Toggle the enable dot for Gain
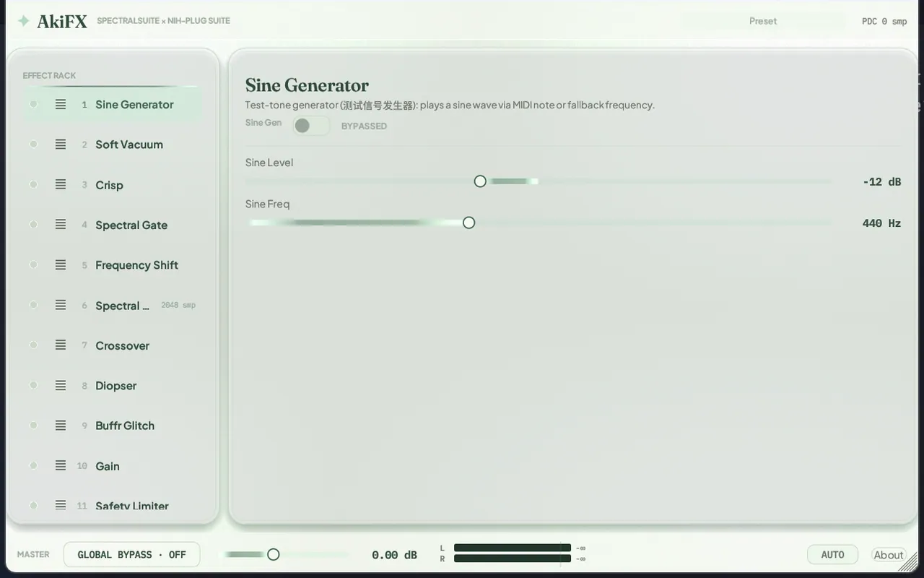This screenshot has height=578, width=924. pos(33,466)
